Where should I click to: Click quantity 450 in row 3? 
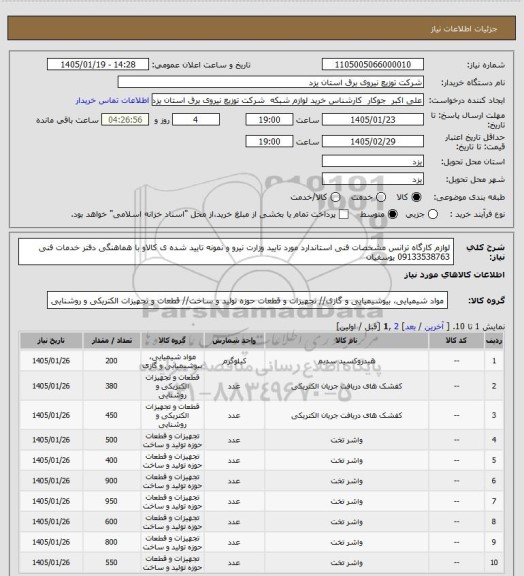pos(111,415)
